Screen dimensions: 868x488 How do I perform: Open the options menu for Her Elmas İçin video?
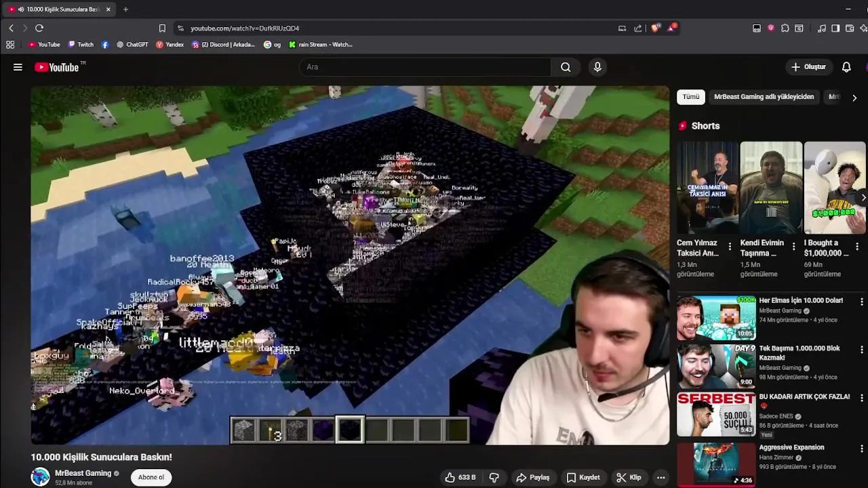tap(862, 302)
